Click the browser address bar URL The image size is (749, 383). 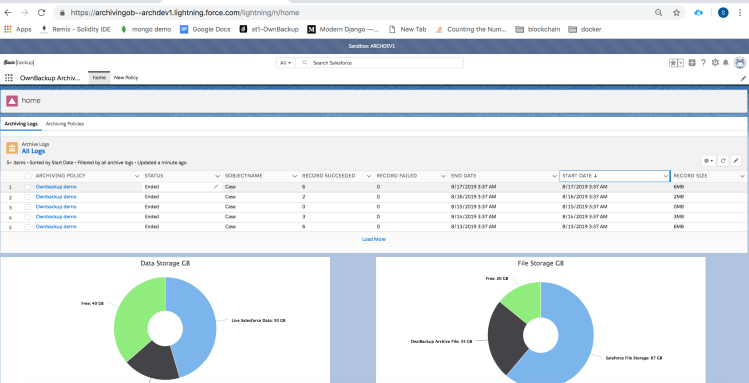click(x=185, y=13)
